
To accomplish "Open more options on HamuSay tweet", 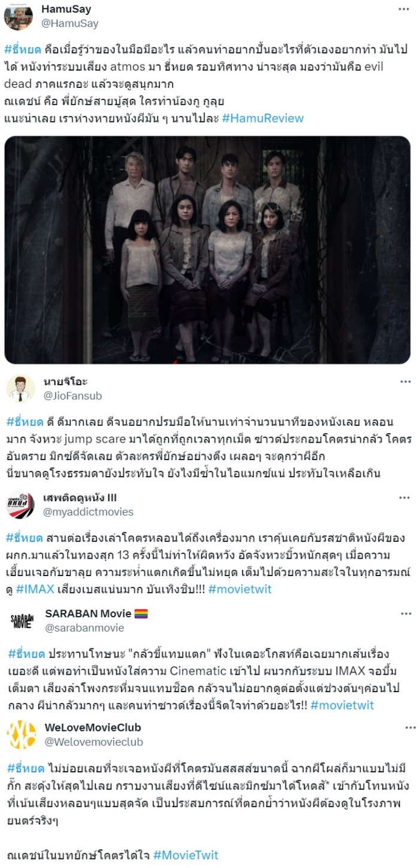I will 405,10.
